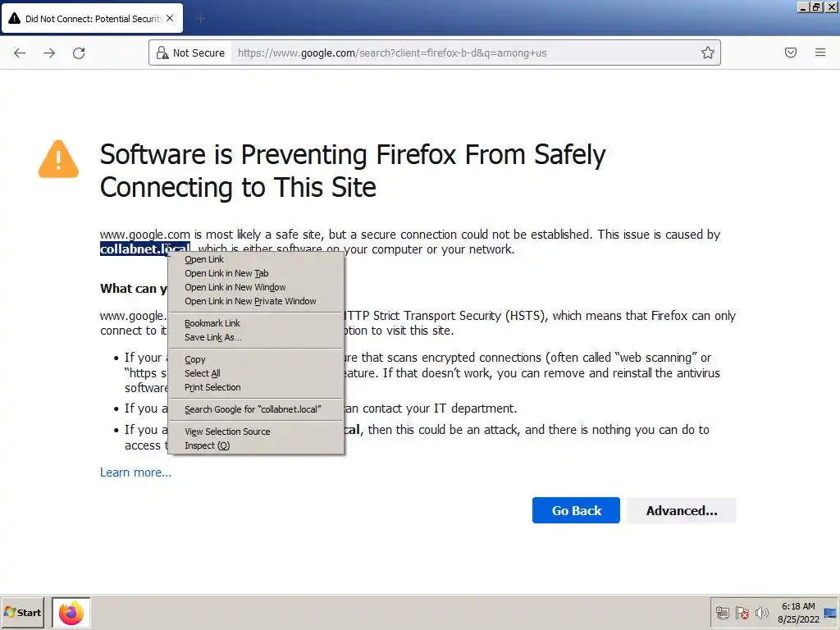
Task: Click the URL address bar field
Action: 463,52
